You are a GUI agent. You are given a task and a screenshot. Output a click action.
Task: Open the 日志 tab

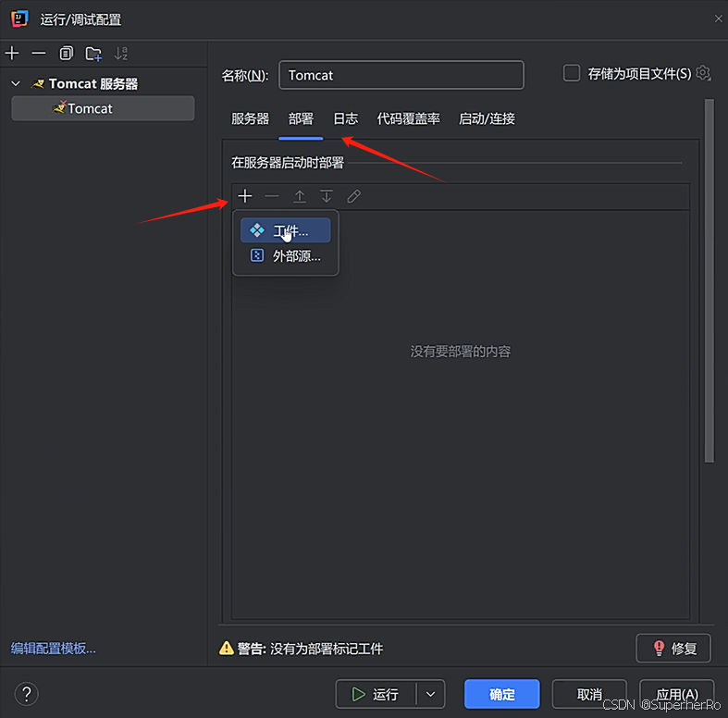[346, 118]
